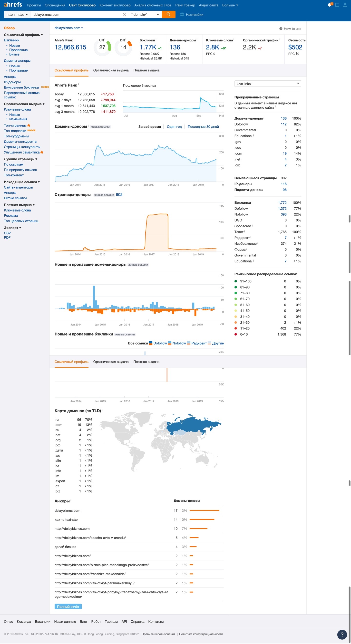Click the Другие legend color swatch
The width and height of the screenshot is (351, 644).
(209, 343)
